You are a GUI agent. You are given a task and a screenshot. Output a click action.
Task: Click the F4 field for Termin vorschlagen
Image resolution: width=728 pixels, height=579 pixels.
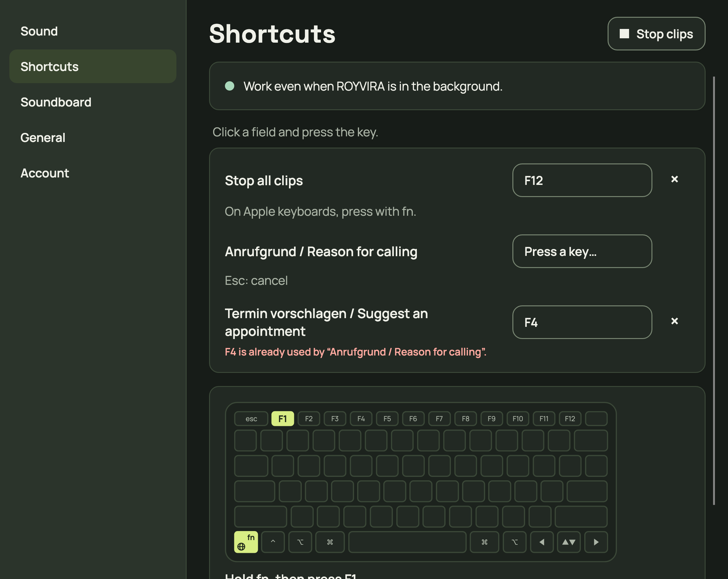tap(582, 322)
